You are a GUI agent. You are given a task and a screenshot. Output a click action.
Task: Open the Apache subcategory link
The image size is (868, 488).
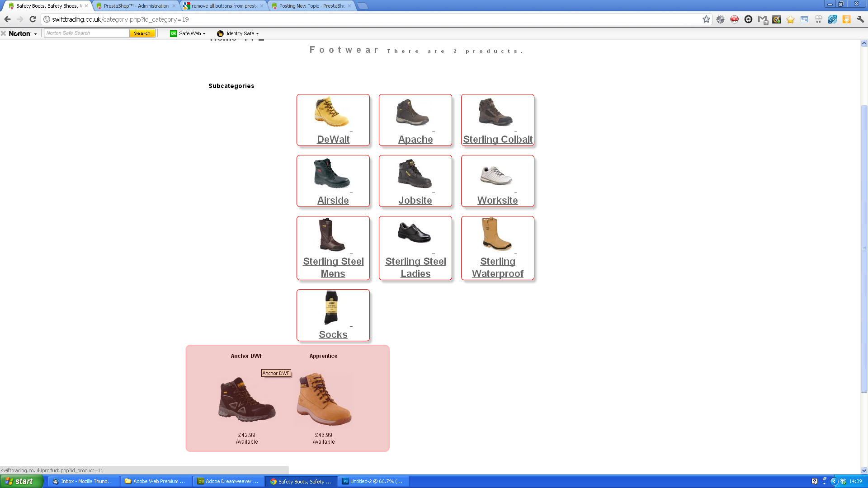[415, 139]
